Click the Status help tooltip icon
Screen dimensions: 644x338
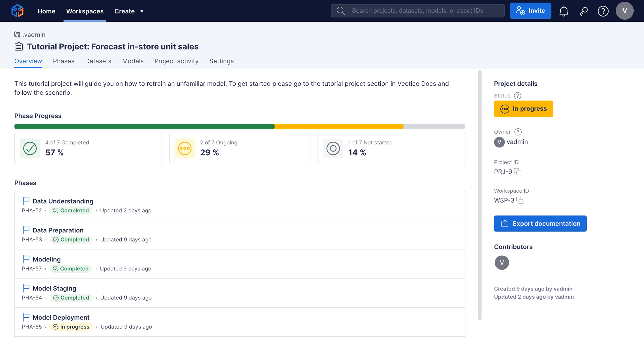517,96
